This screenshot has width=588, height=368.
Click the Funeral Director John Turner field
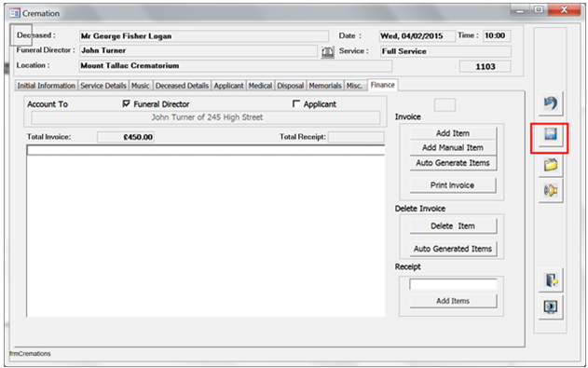click(x=198, y=50)
